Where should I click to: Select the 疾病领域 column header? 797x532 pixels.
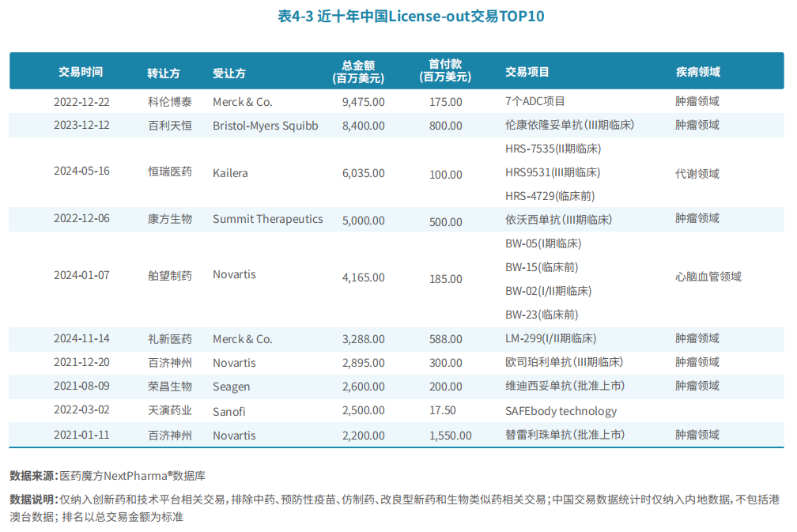coord(697,72)
